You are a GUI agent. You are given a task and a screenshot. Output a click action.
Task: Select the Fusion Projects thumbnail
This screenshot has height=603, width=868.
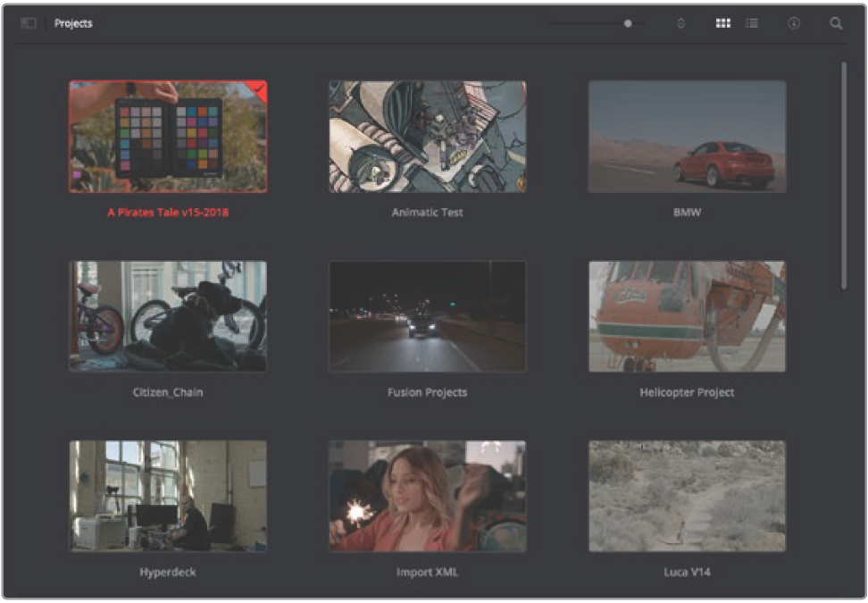pyautogui.click(x=428, y=317)
